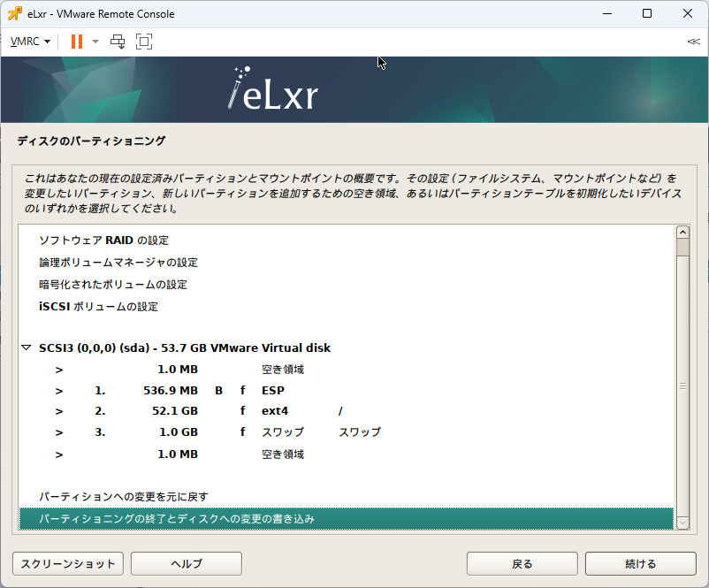
Task: Click the arrow beside the ESP partition
Action: pos(59,391)
